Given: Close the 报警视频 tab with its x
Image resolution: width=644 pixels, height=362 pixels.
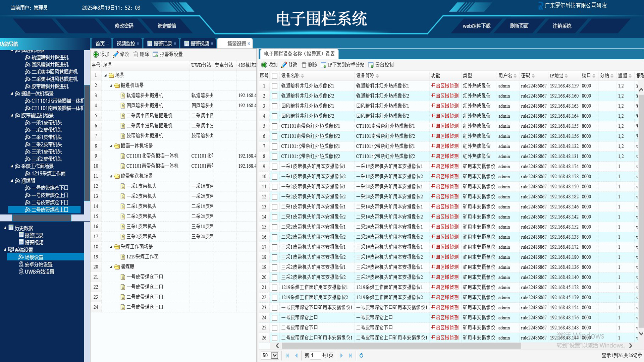Looking at the screenshot, I should (x=212, y=44).
